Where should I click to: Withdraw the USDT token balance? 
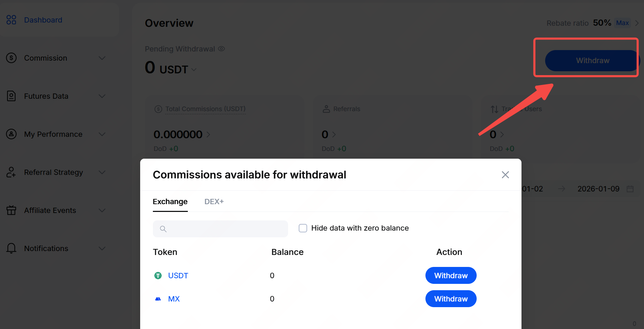coord(451,275)
